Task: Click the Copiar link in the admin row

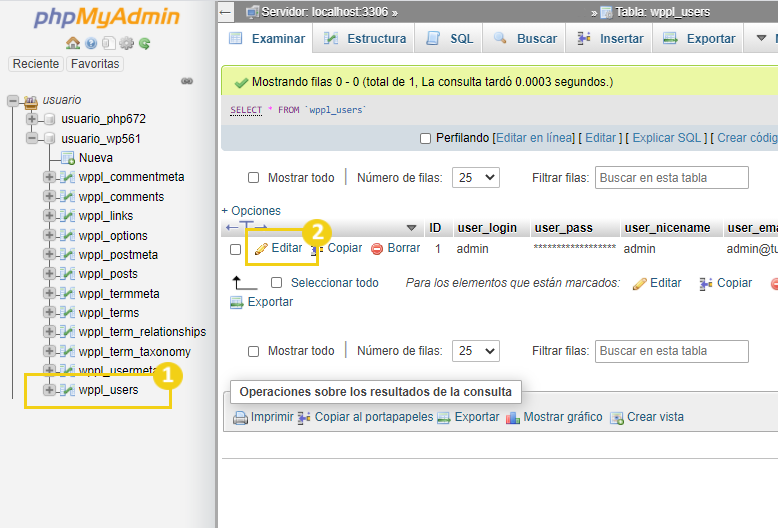Action: 345,248
